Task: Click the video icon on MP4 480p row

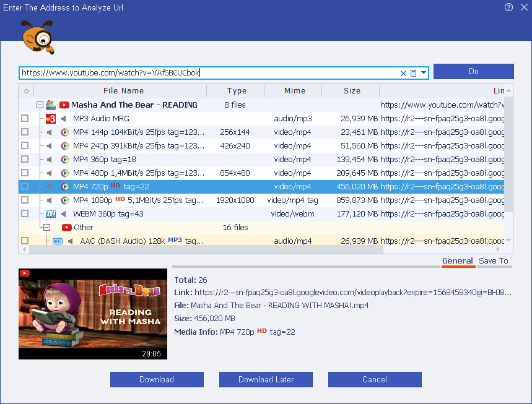Action: [x=64, y=173]
